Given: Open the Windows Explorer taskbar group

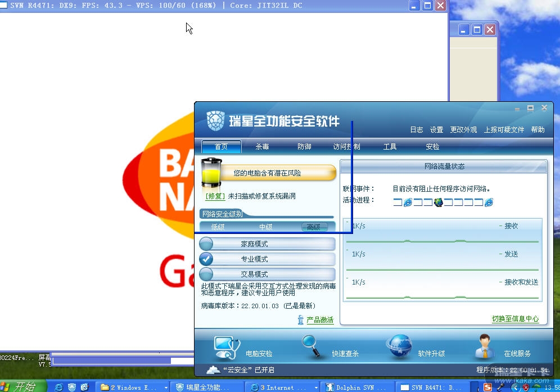Looking at the screenshot, I should tap(133, 388).
